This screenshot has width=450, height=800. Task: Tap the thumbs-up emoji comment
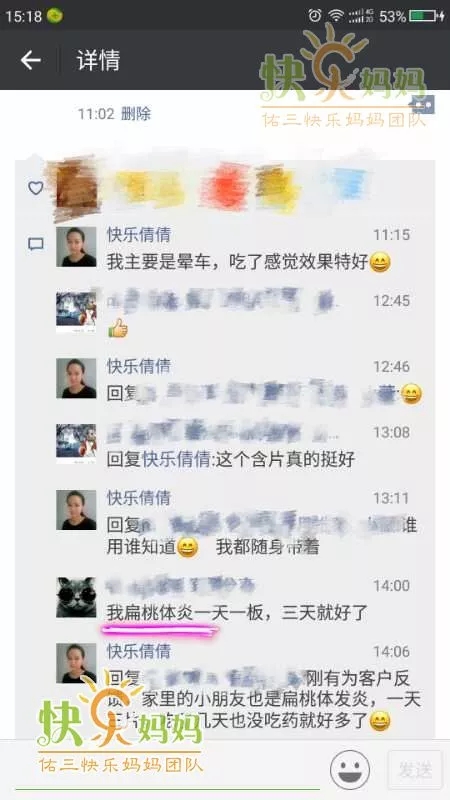click(x=118, y=328)
